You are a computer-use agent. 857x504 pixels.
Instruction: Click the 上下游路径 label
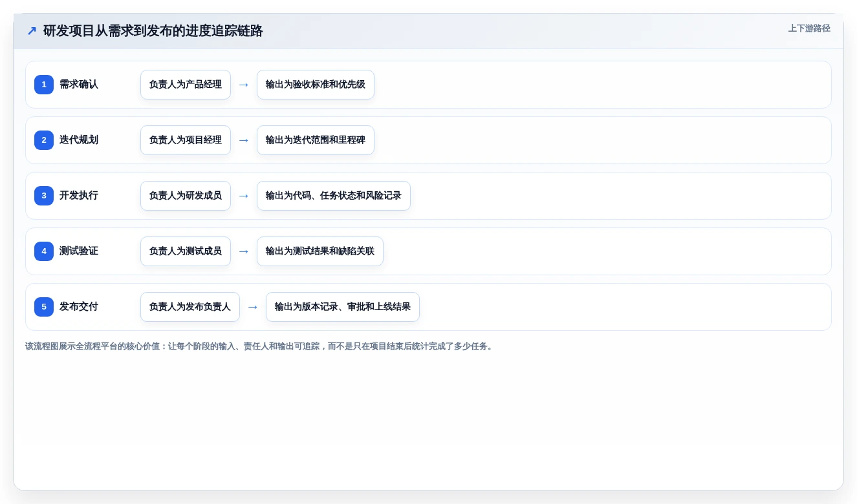point(809,28)
